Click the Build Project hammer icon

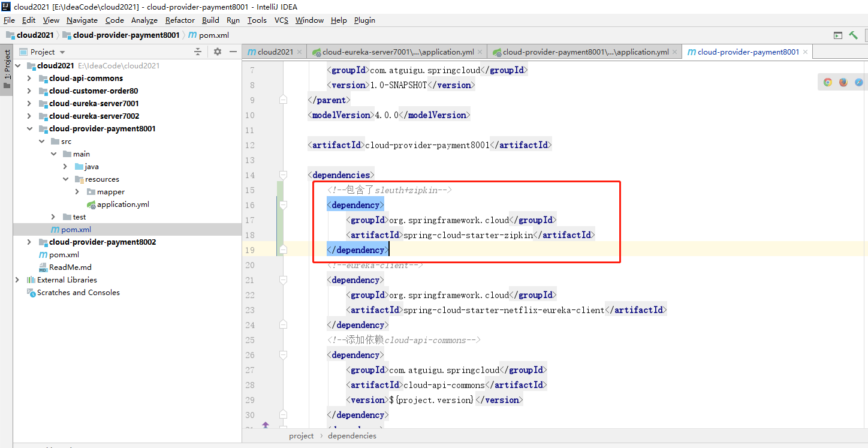click(x=853, y=35)
